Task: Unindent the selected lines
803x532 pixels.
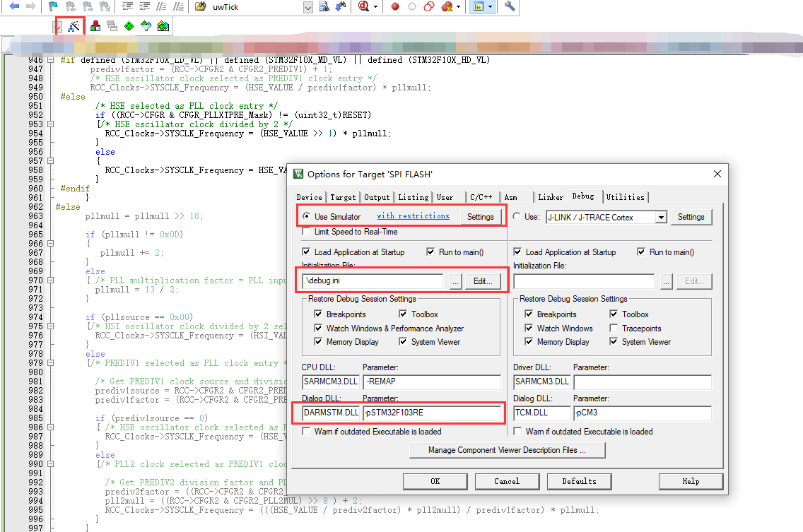Action: pos(145,6)
